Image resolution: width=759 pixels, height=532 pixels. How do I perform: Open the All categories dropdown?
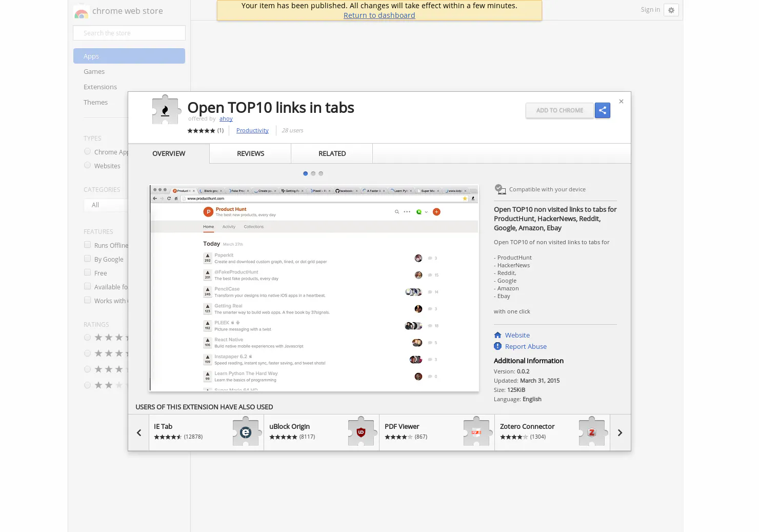pyautogui.click(x=106, y=205)
